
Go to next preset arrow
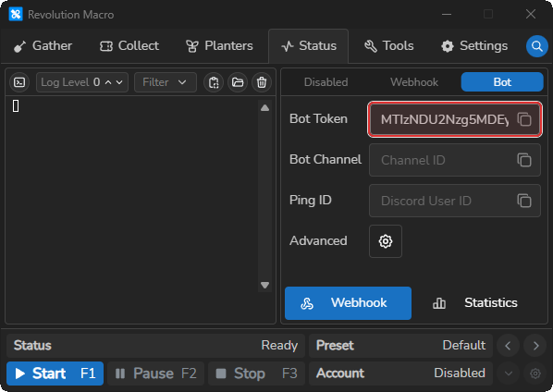[535, 346]
